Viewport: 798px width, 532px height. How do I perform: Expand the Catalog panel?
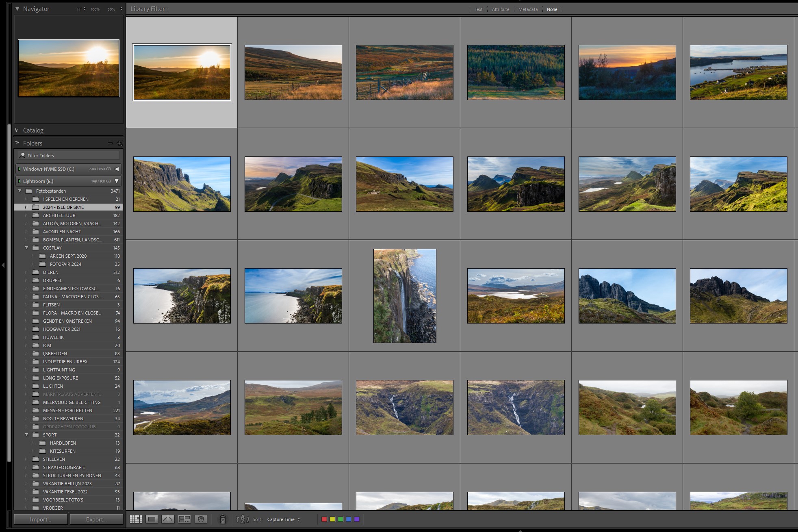point(17,130)
